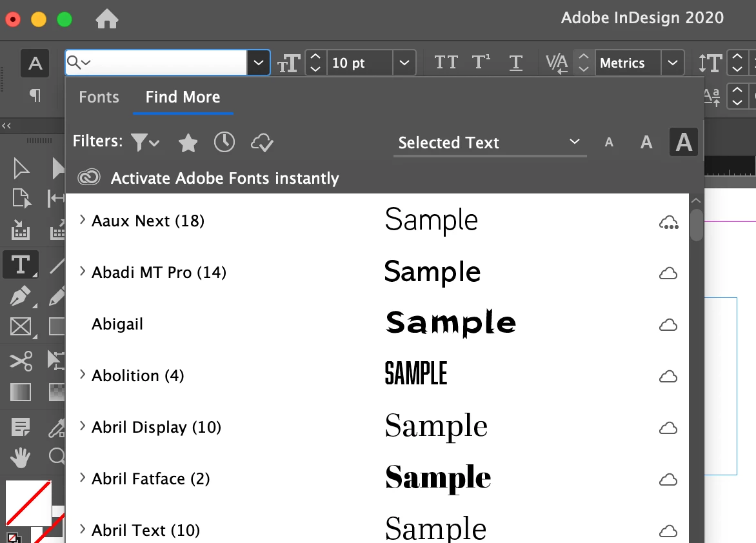Toggle the activated fonts cloud filter
This screenshot has width=756, height=543.
point(263,143)
